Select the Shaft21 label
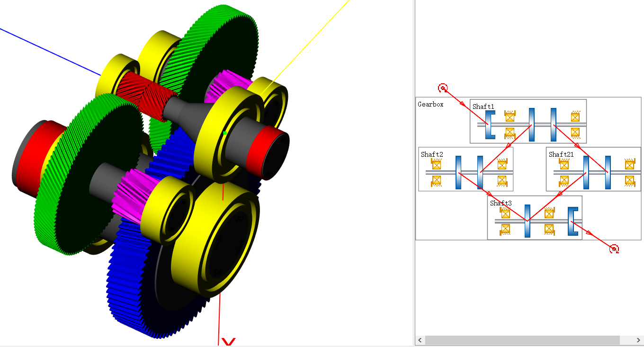The width and height of the screenshot is (644, 347). click(x=561, y=154)
